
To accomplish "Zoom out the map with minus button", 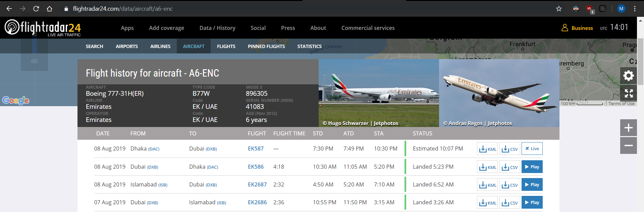I will [629, 145].
